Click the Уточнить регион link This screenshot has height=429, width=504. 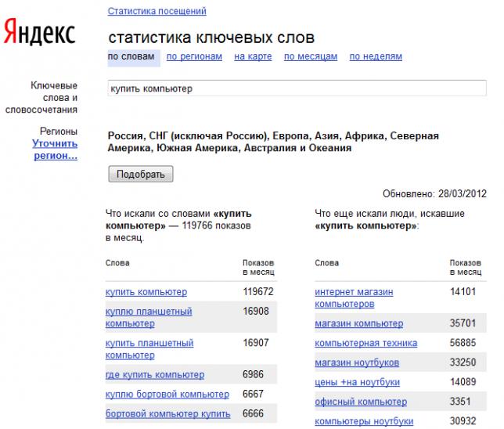(55, 150)
